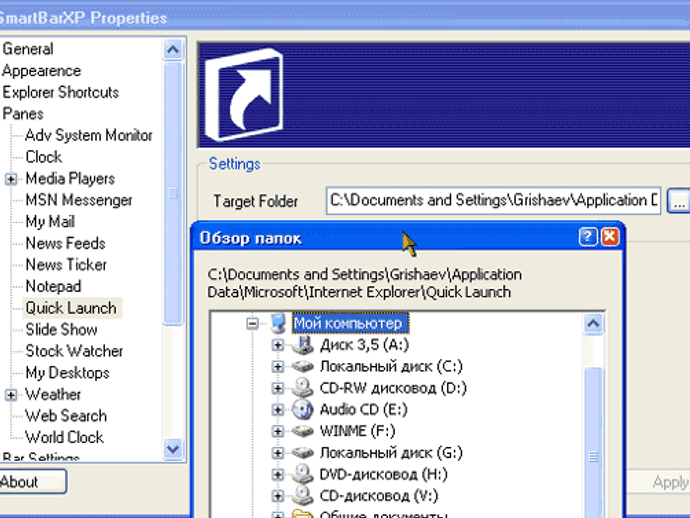Click the About button

pos(32,481)
